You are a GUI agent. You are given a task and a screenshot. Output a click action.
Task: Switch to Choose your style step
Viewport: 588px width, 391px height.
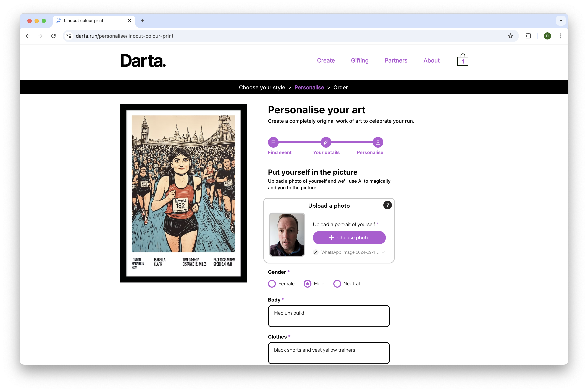[262, 87]
